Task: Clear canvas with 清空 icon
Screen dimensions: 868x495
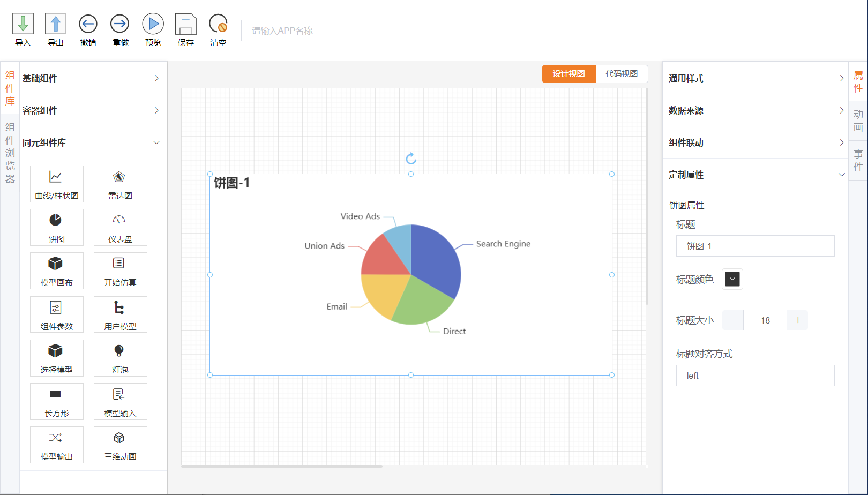Action: pos(218,24)
